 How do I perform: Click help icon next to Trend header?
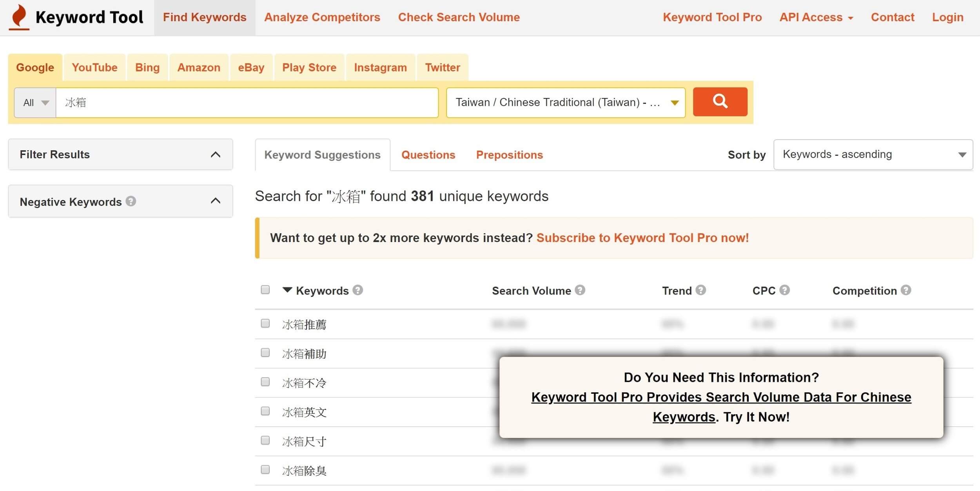pyautogui.click(x=701, y=290)
